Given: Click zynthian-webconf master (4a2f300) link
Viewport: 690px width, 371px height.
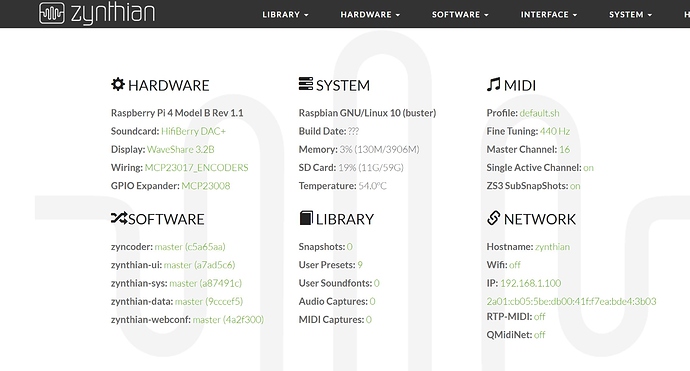Looking at the screenshot, I should tap(228, 320).
